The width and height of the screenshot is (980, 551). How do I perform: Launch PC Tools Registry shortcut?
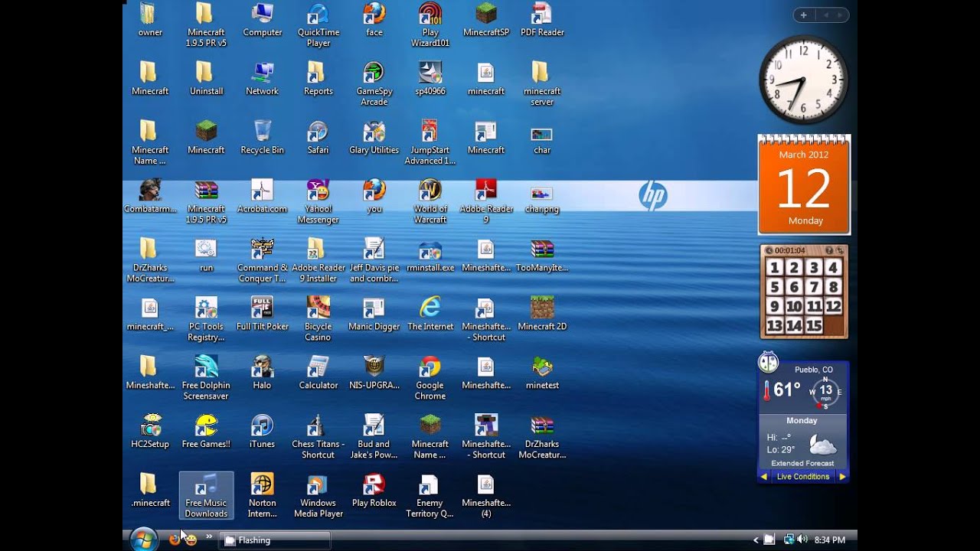pyautogui.click(x=207, y=320)
